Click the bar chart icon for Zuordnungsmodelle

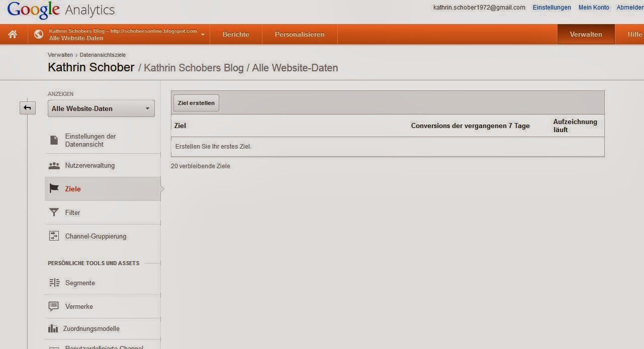(x=53, y=329)
